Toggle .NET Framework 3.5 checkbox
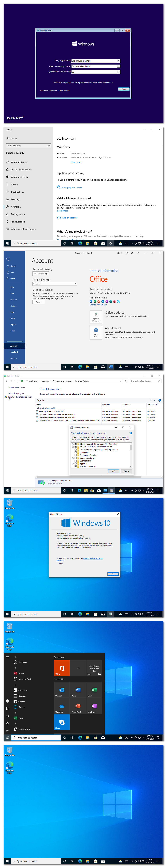The width and height of the screenshot is (167, 868). click(x=75, y=444)
